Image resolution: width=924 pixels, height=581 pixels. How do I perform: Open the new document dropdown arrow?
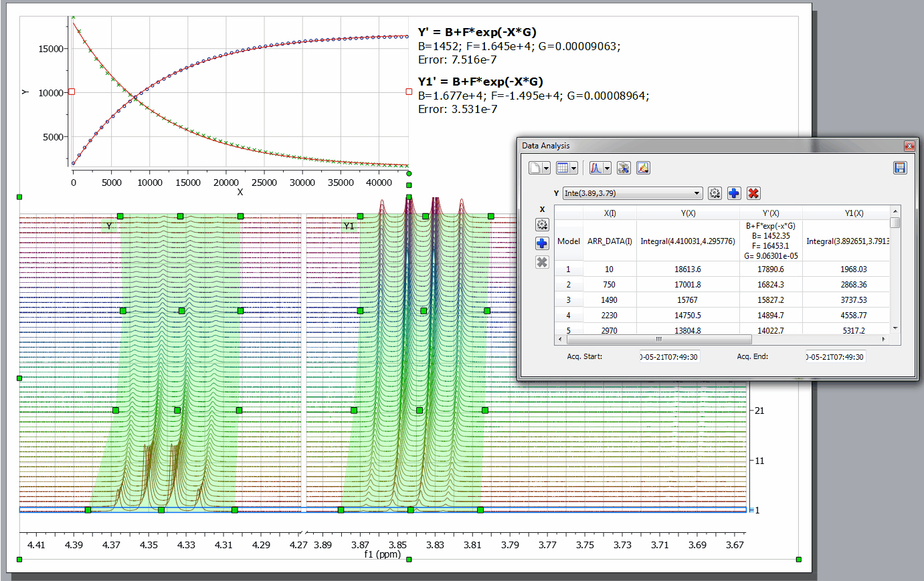pyautogui.click(x=546, y=168)
